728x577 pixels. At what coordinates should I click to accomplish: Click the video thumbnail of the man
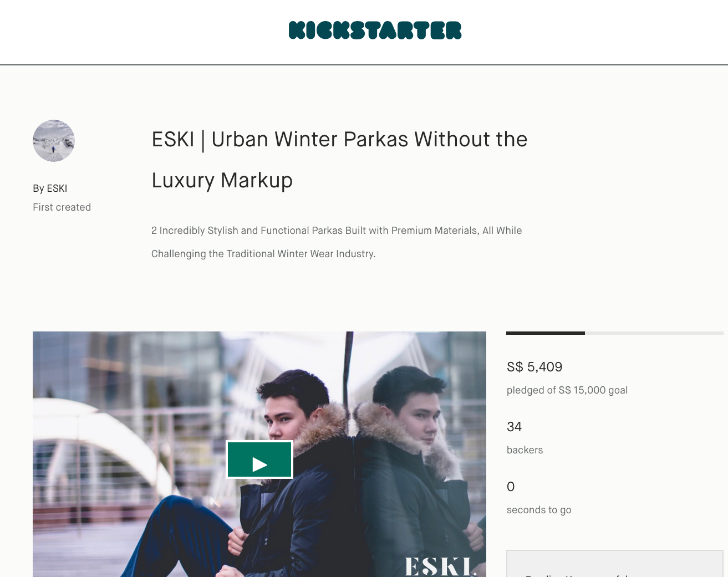(x=259, y=455)
